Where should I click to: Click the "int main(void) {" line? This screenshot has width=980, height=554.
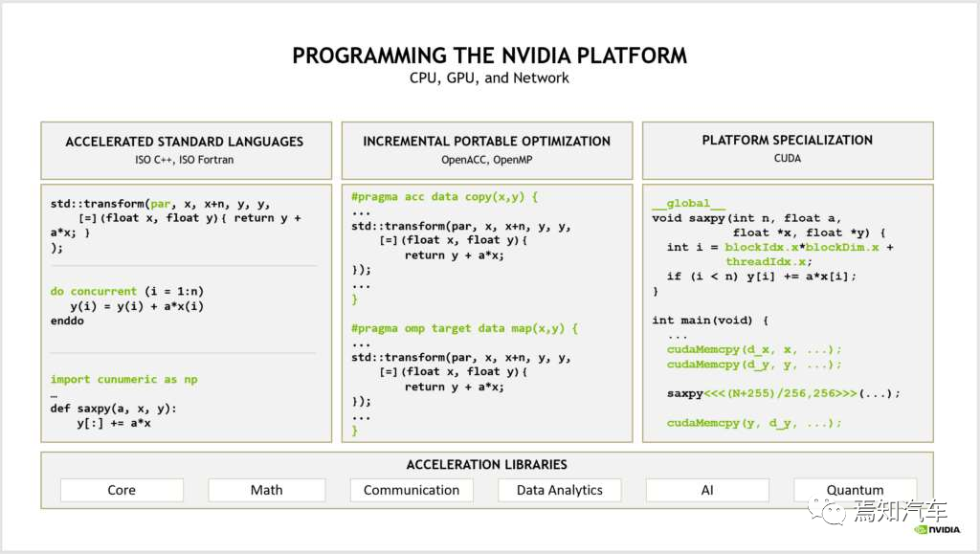click(x=710, y=321)
